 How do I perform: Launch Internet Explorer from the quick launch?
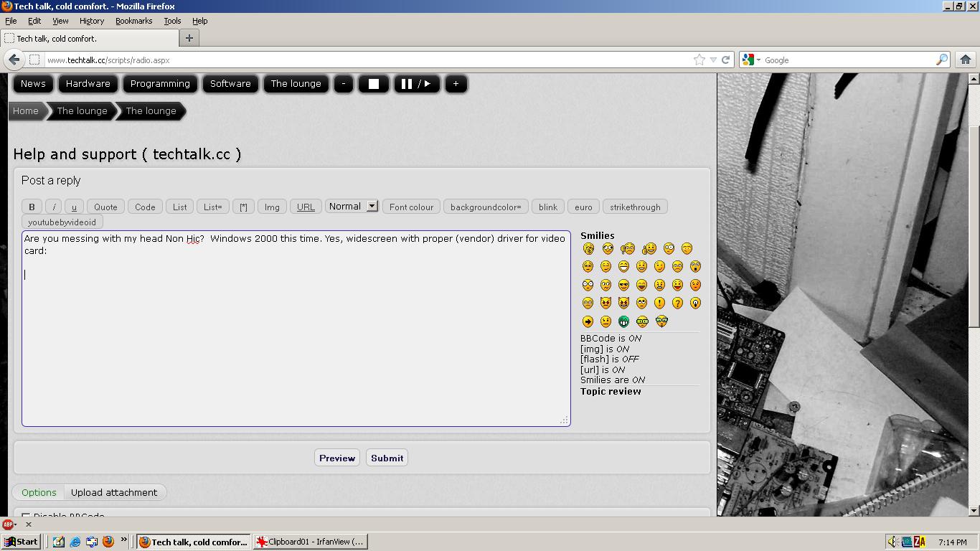pos(75,542)
